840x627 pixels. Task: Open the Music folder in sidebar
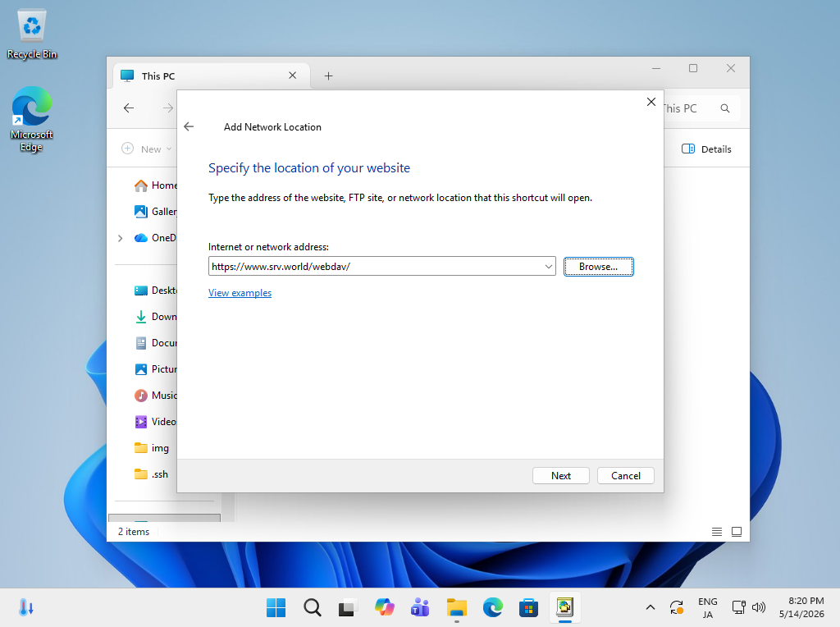click(156, 396)
